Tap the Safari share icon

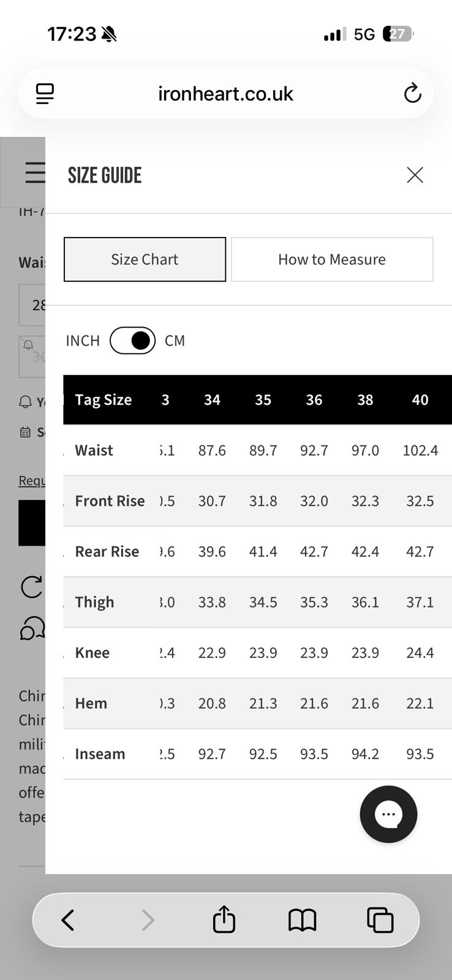click(x=224, y=919)
